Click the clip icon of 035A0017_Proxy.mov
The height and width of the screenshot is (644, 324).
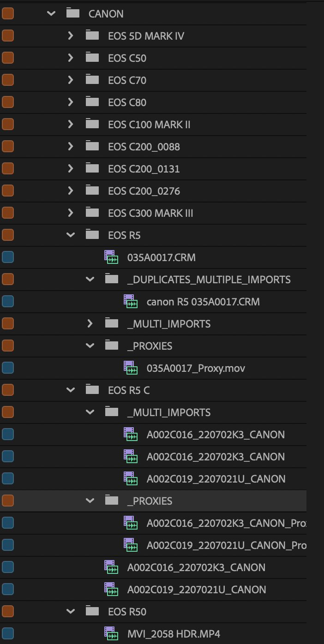click(131, 368)
